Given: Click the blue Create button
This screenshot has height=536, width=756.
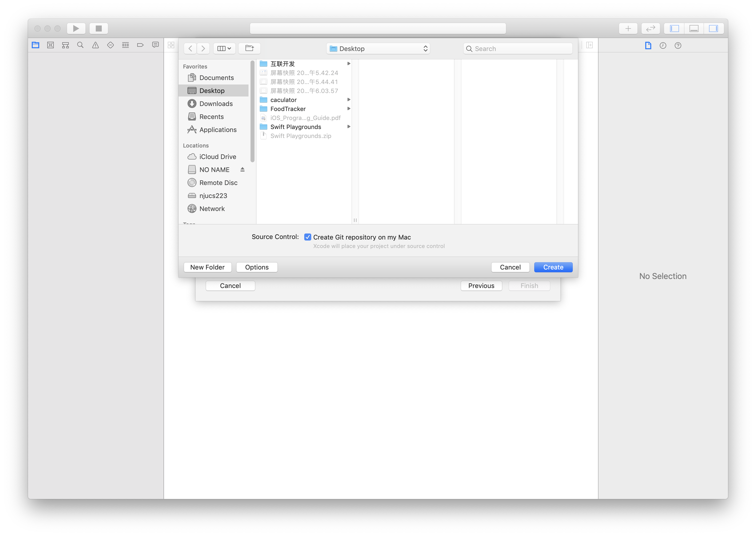Looking at the screenshot, I should 553,267.
